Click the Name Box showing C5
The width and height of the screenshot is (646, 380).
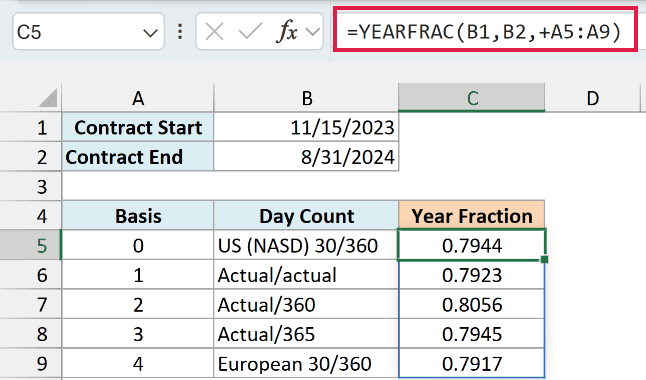pos(88,32)
